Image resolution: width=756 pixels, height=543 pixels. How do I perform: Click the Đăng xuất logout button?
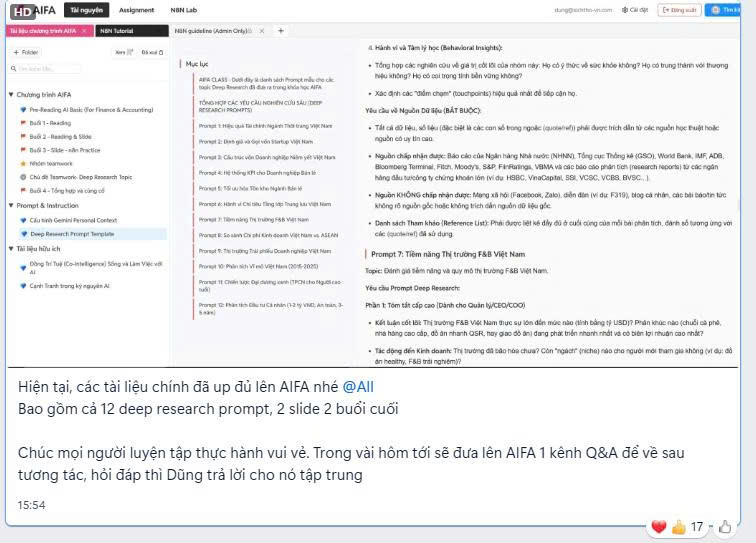679,10
